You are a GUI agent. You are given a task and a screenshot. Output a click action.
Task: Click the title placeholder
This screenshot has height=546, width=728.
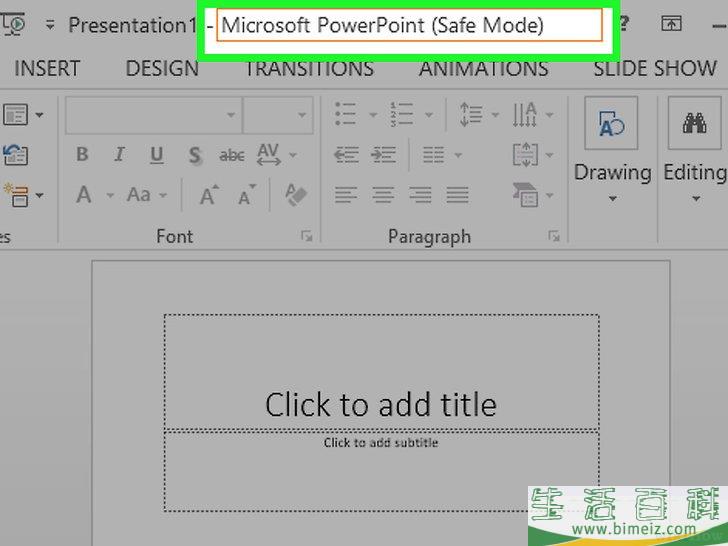381,372
